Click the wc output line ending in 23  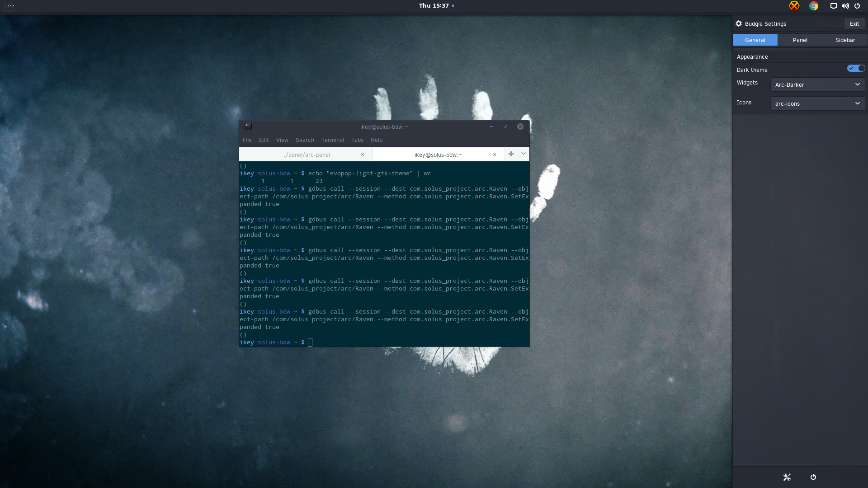tap(292, 181)
